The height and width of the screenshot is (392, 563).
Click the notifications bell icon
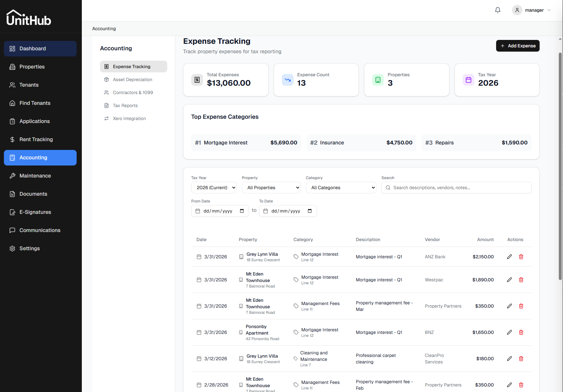498,10
